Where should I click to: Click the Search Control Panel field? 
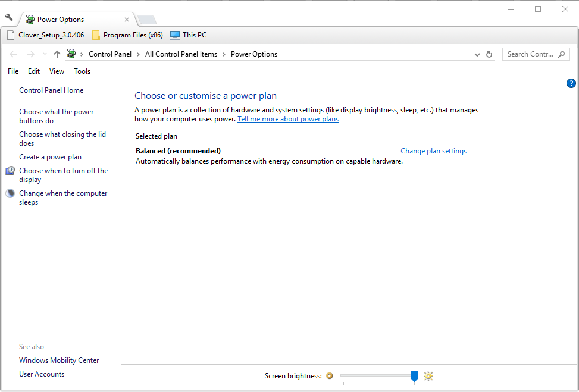click(530, 54)
